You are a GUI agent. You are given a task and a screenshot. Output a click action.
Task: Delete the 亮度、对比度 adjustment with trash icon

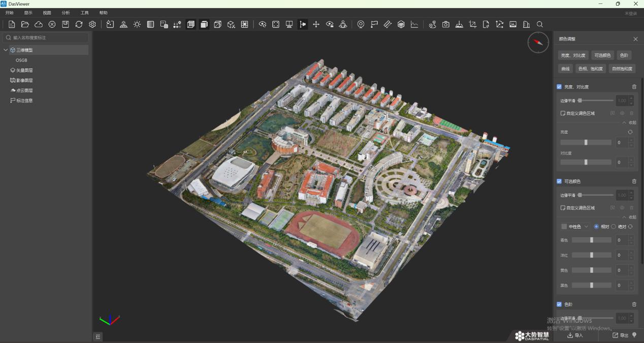pyautogui.click(x=634, y=87)
